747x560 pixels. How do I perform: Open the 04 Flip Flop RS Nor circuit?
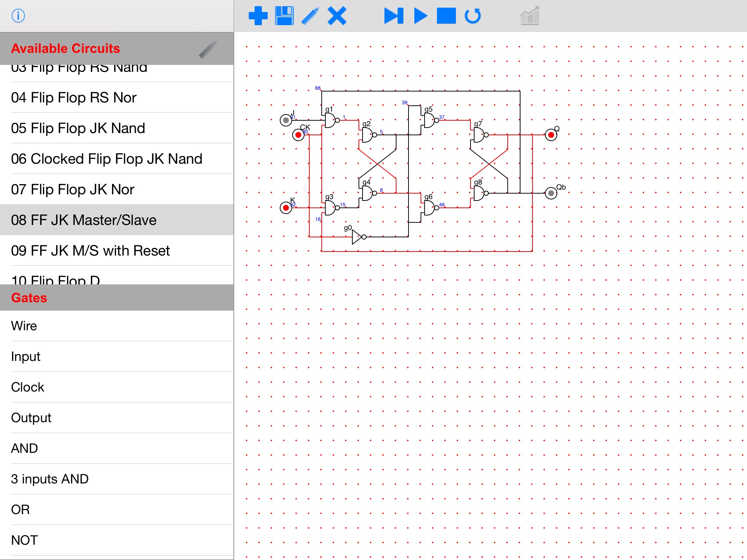[x=117, y=97]
